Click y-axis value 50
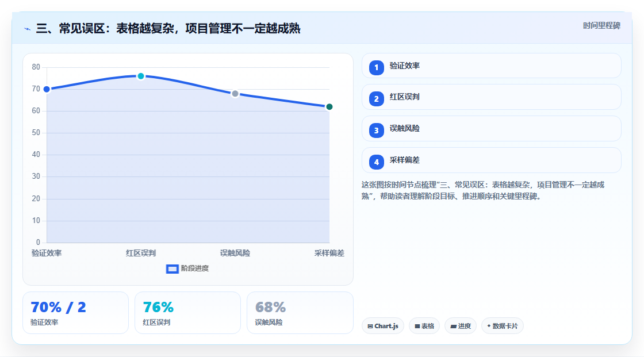The height and width of the screenshot is (357, 644). tap(36, 133)
